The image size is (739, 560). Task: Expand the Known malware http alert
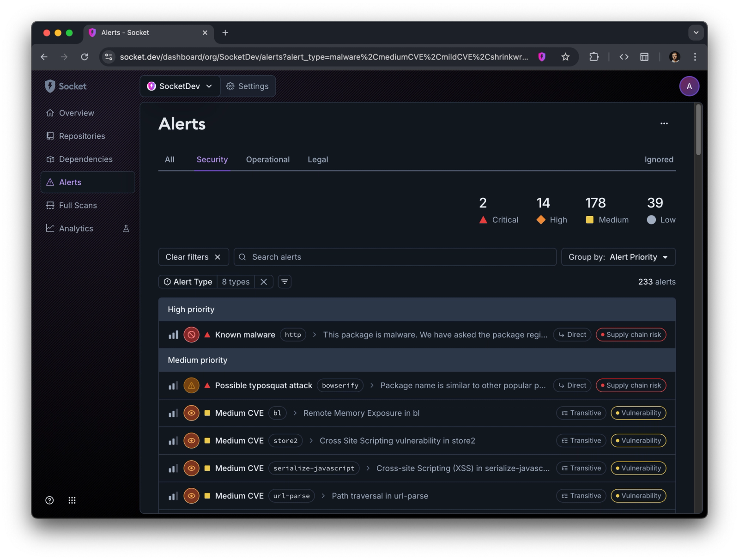pyautogui.click(x=315, y=335)
